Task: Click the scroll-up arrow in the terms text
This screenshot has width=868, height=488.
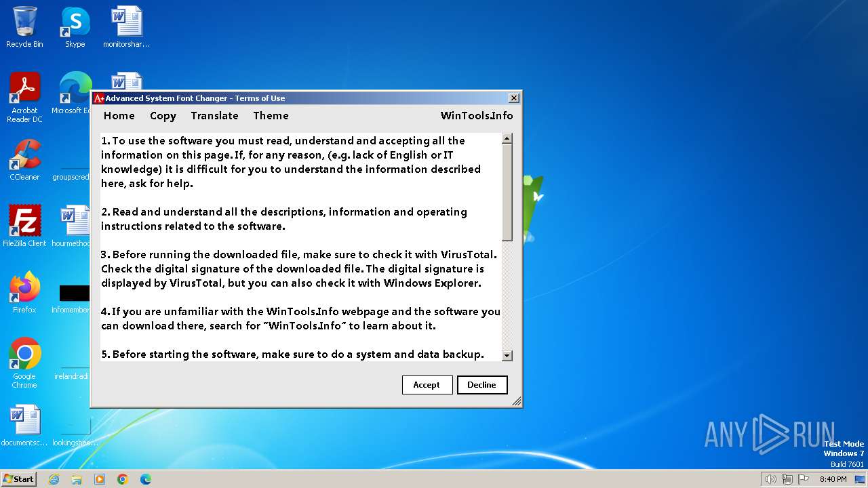Action: [507, 139]
